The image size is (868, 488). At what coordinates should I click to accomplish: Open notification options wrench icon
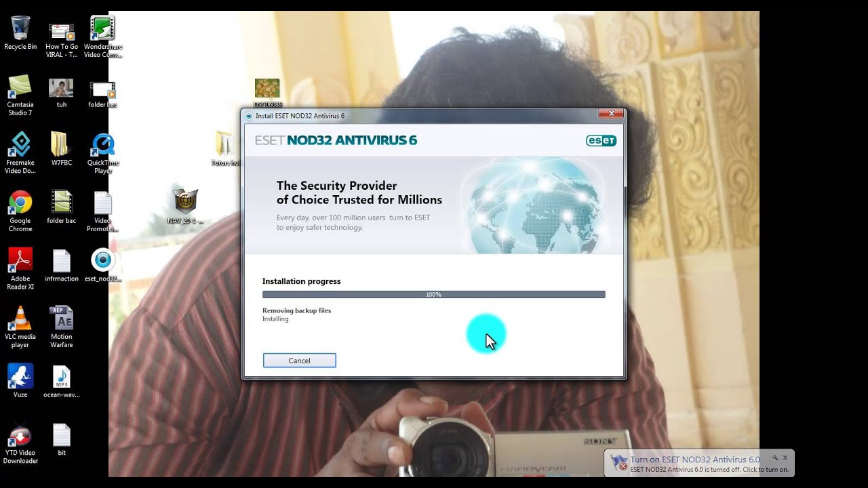click(774, 458)
